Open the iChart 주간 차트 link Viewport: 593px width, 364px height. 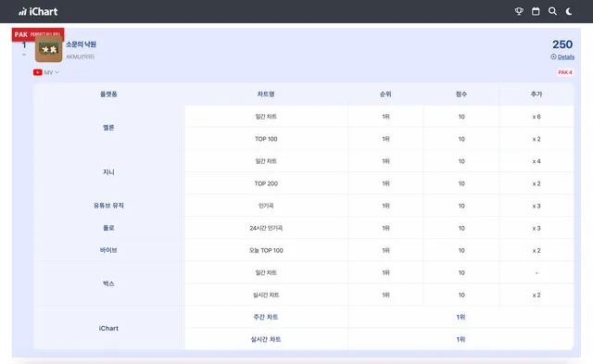coord(266,317)
